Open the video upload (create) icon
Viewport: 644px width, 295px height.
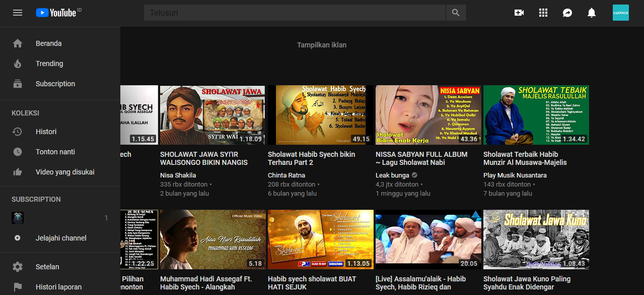519,13
